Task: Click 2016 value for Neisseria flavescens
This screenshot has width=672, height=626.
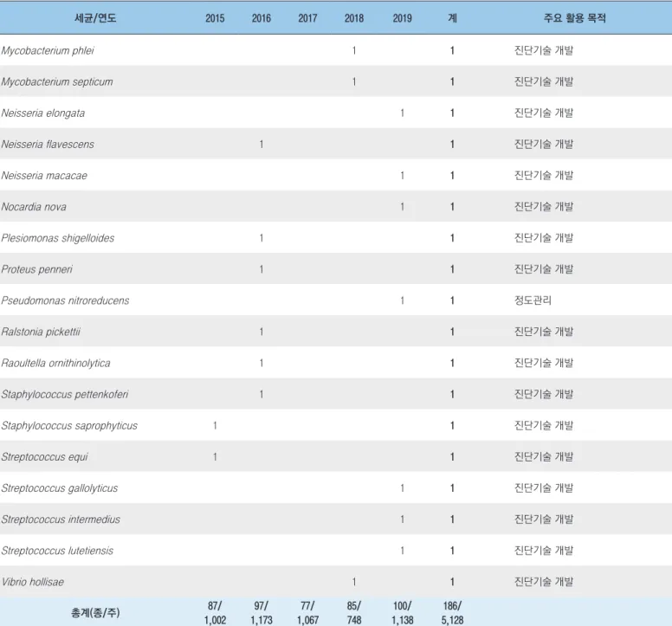Action: click(x=261, y=145)
